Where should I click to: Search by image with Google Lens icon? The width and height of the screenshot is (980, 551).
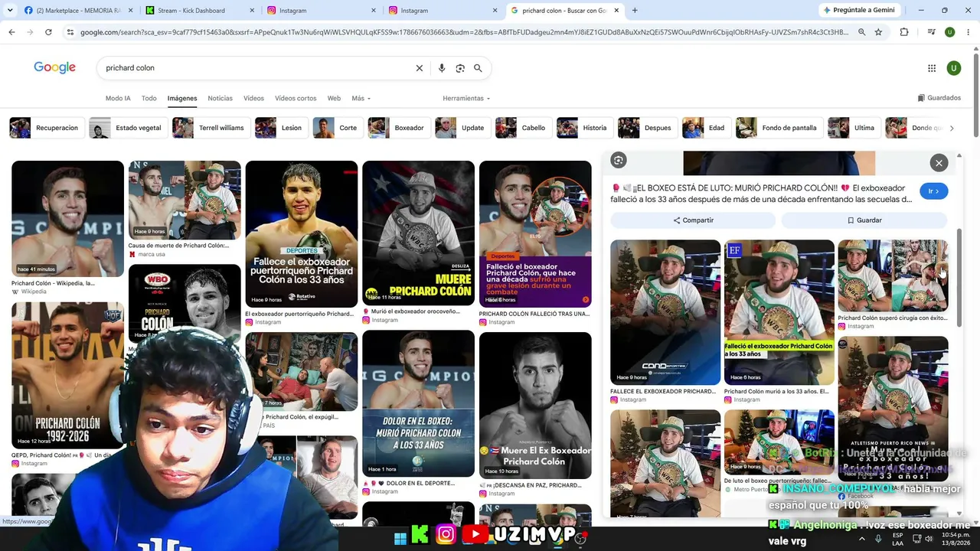coord(459,68)
